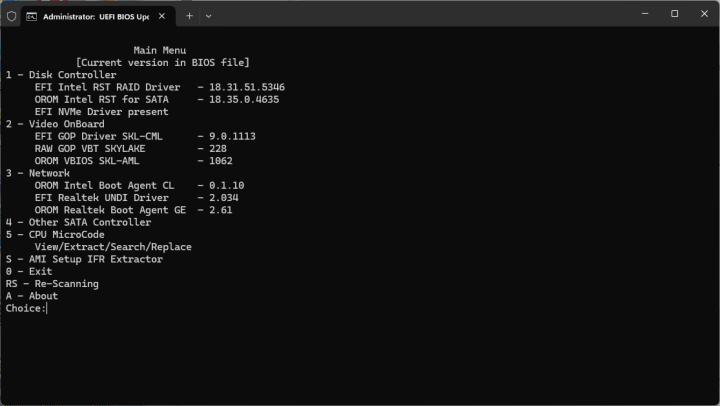Click '2 - Video OnBoard' line
Viewport: 720px width, 406px height.
pyautogui.click(x=55, y=124)
